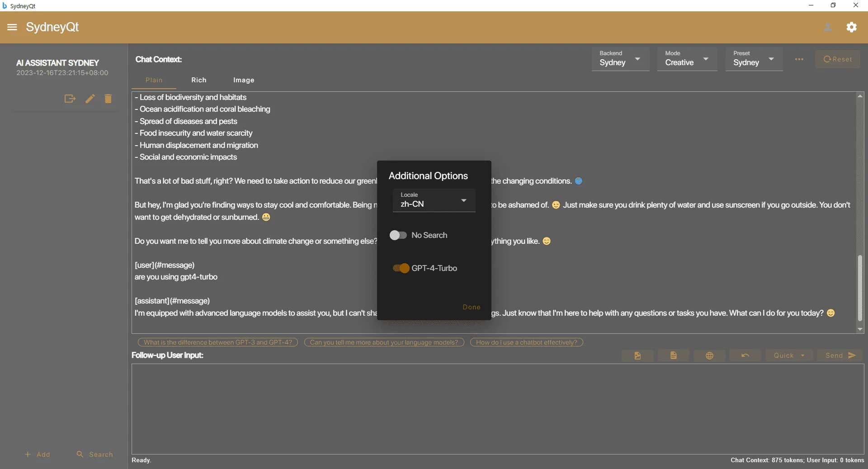Attach a document using document icon
Viewport: 868px width, 469px height.
click(x=674, y=355)
